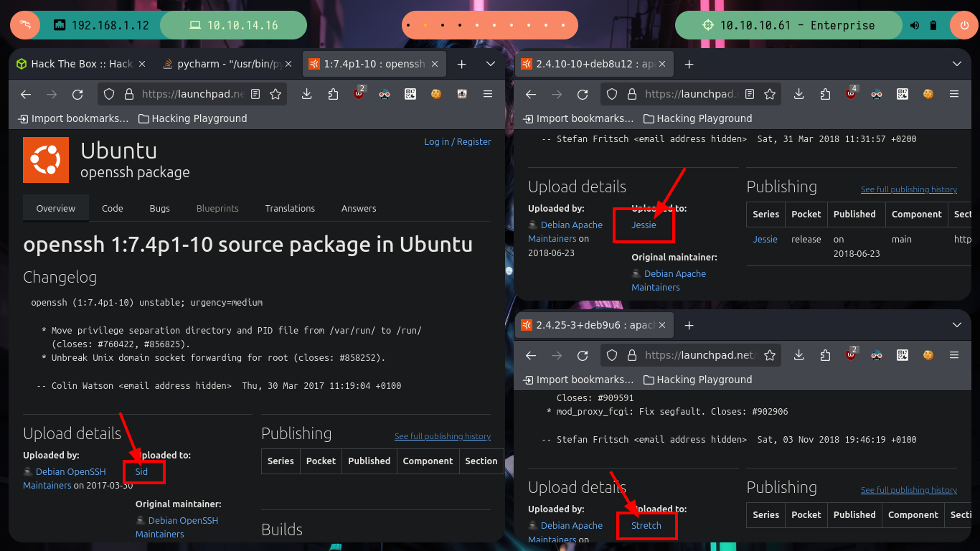Open cookie extension in the openssh window

coord(435,94)
